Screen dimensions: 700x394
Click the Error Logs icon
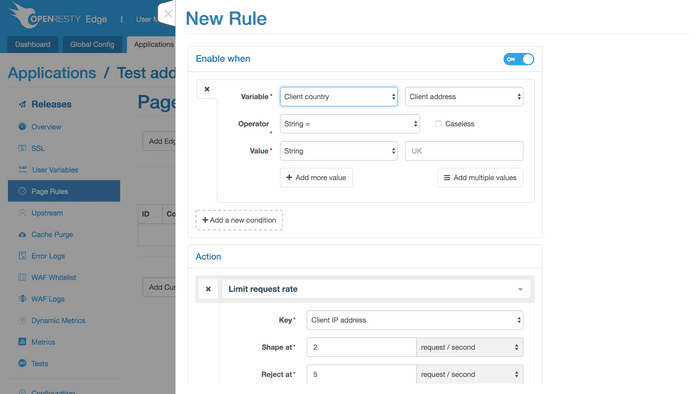pyautogui.click(x=22, y=256)
